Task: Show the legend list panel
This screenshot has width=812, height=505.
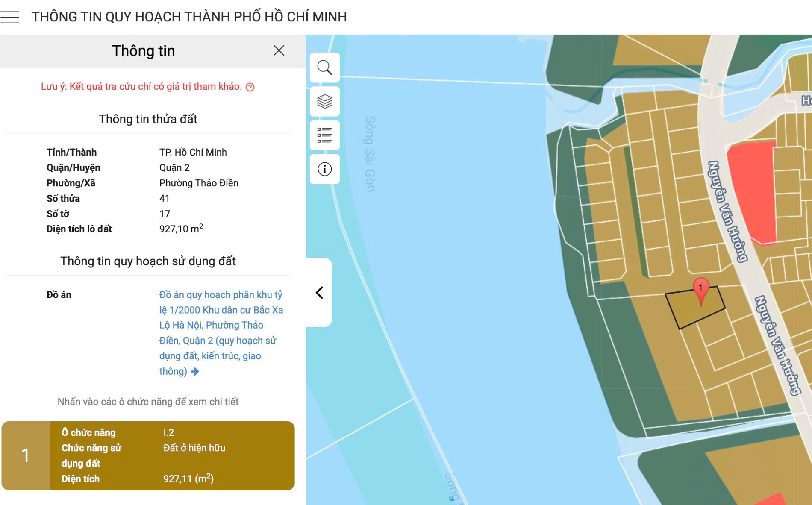Action: click(x=325, y=135)
